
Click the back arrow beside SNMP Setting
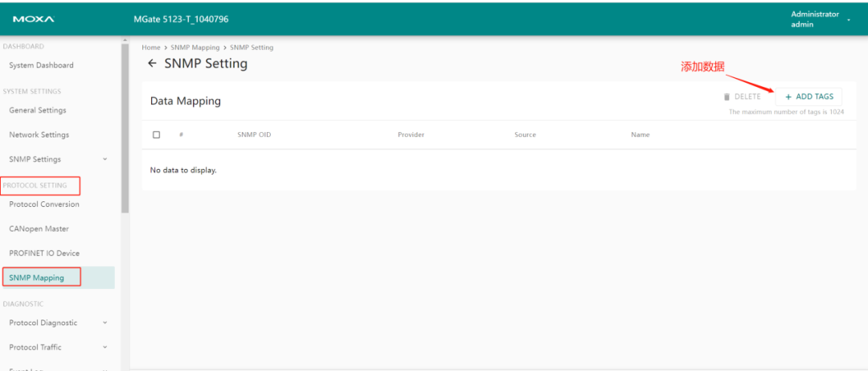152,64
